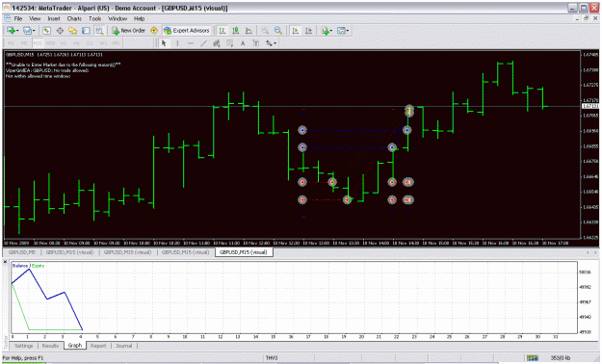Expand the new chart dropdown arrow
Image resolution: width=602 pixels, height=364 pixels.
(17, 31)
